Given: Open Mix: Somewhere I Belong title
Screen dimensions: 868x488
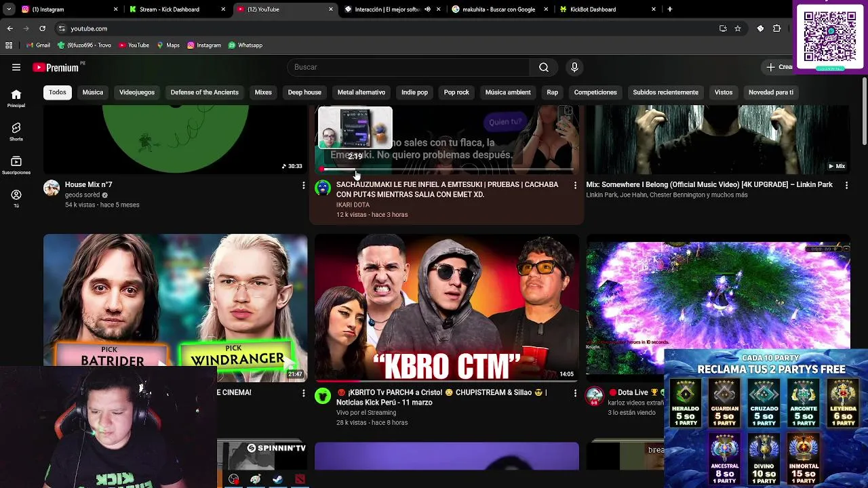Looking at the screenshot, I should (709, 184).
